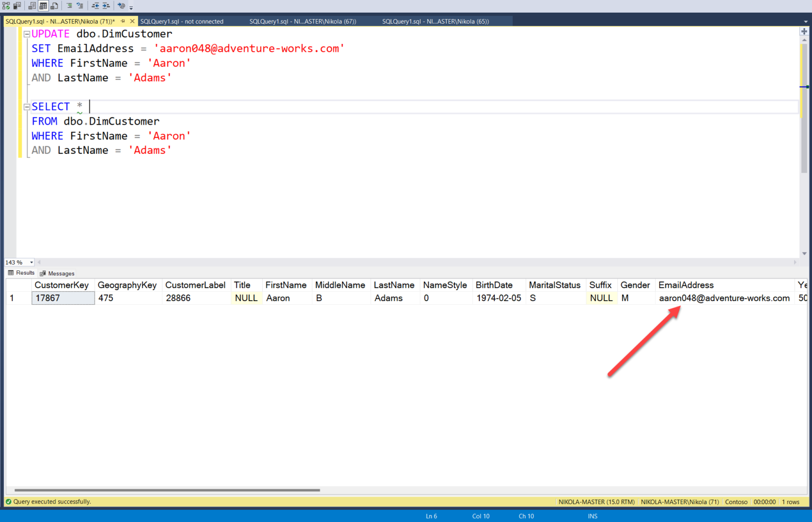
Task: Enable Results to File output
Action: [x=54, y=6]
